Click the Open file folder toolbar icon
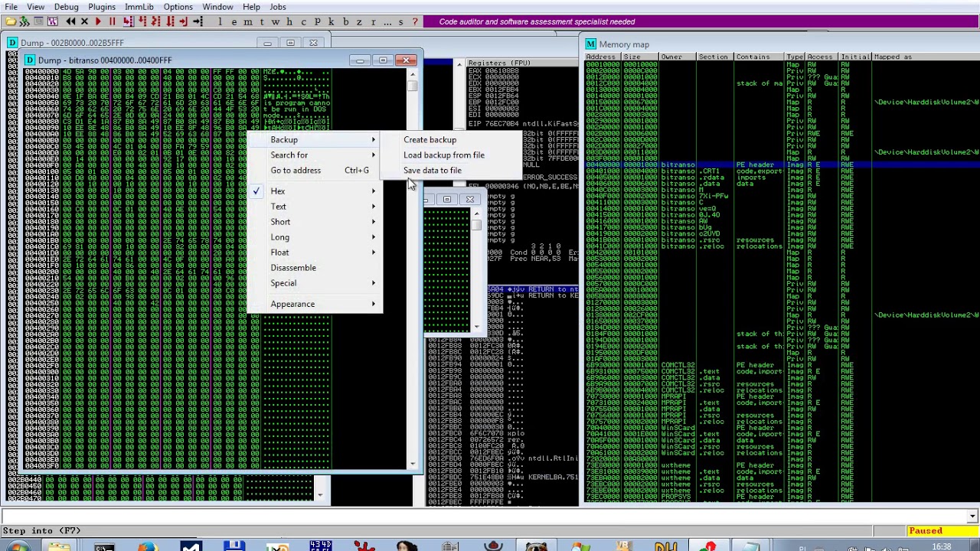Viewport: 980px width, 551px height. coord(11,21)
